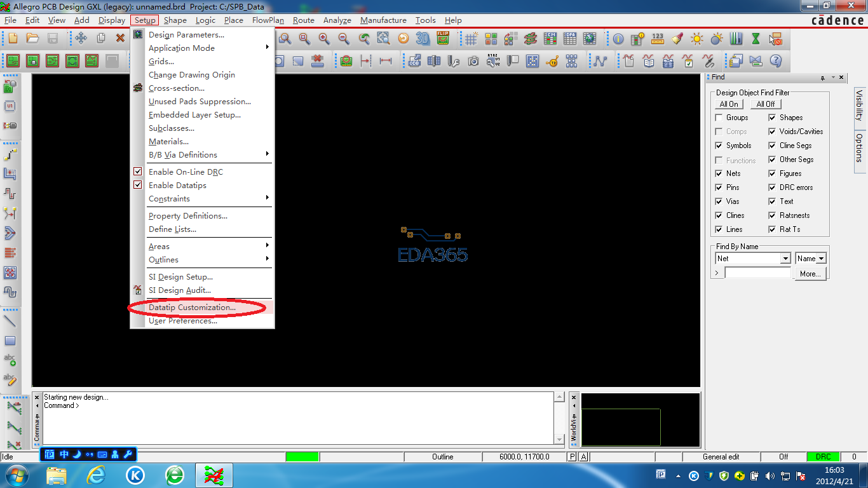This screenshot has width=868, height=488.
Task: Click the Zoom Out magnifier icon
Action: 344,38
